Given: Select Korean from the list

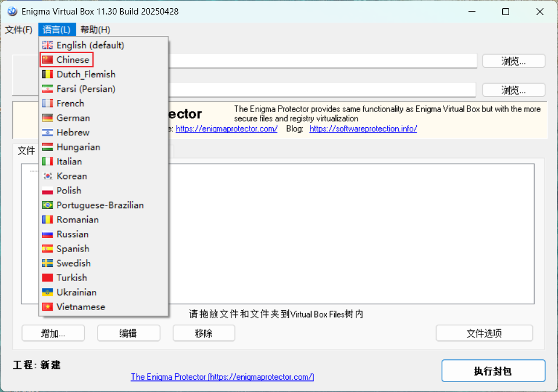Looking at the screenshot, I should point(103,176).
